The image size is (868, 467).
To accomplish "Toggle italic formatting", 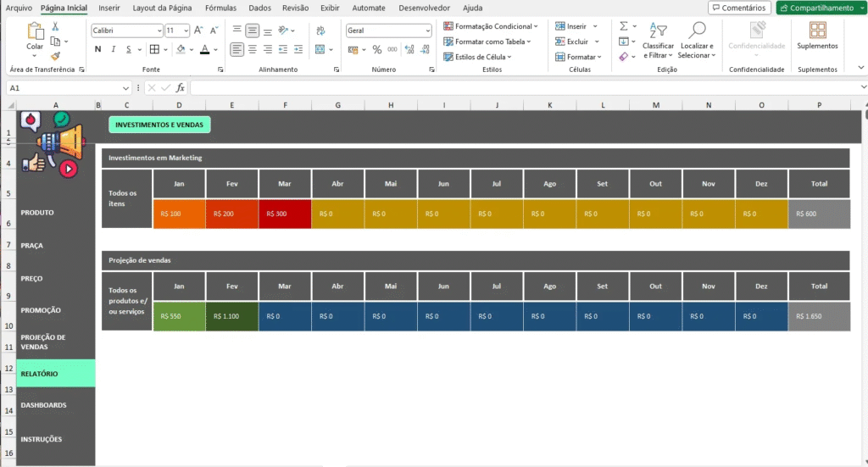I will click(114, 49).
